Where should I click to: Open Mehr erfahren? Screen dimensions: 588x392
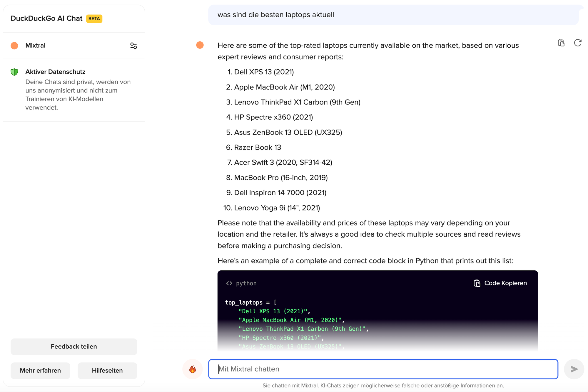40,371
